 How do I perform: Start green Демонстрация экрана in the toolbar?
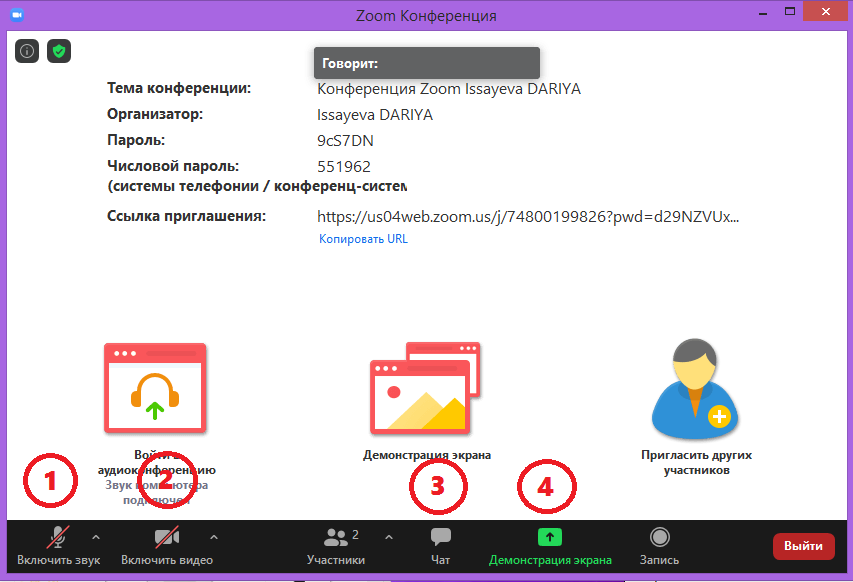[550, 546]
